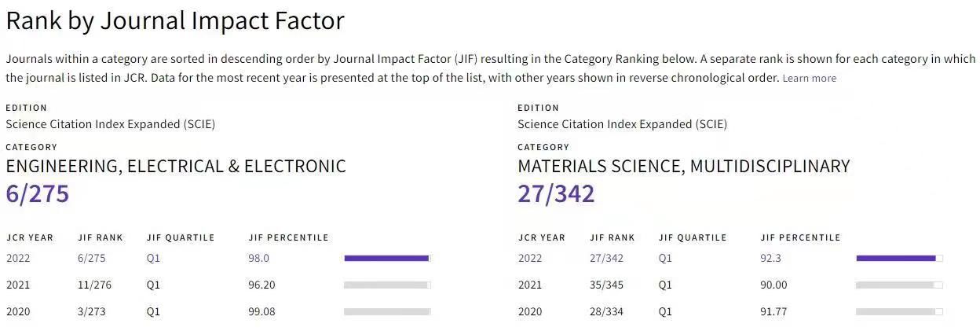Click the purple 98.0 percentile bar

click(387, 258)
